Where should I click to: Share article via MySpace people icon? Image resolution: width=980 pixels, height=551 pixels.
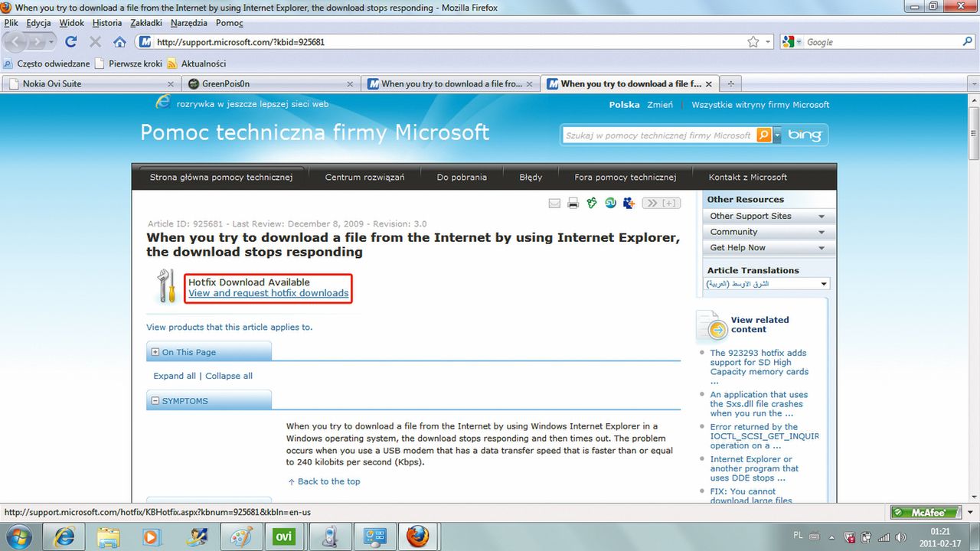pyautogui.click(x=629, y=203)
